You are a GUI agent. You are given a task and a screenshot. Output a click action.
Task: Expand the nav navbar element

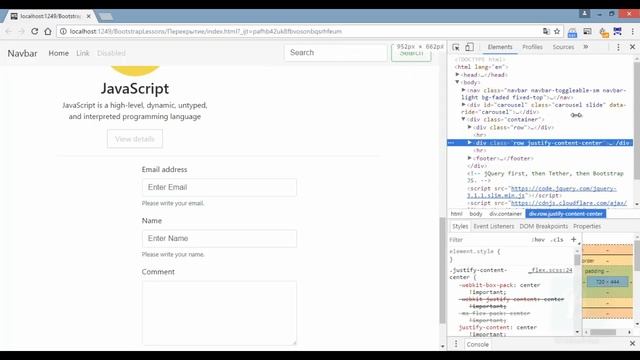[464, 90]
